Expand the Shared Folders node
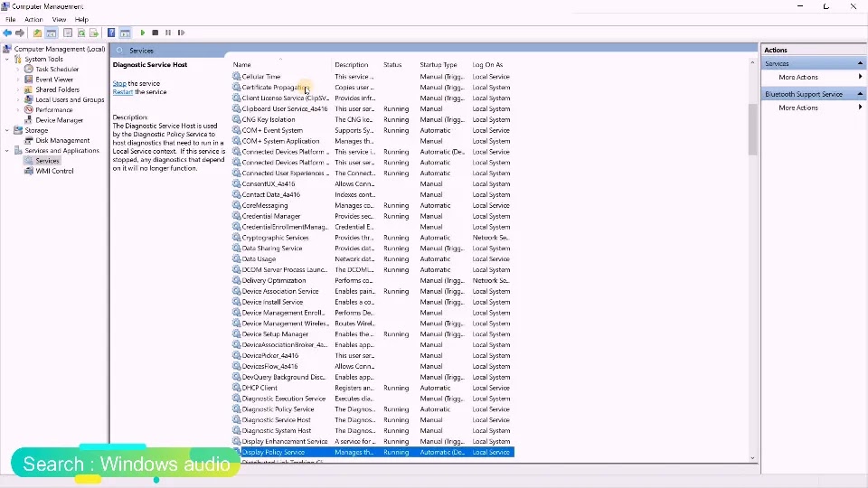The width and height of the screenshot is (868, 488). click(18, 89)
